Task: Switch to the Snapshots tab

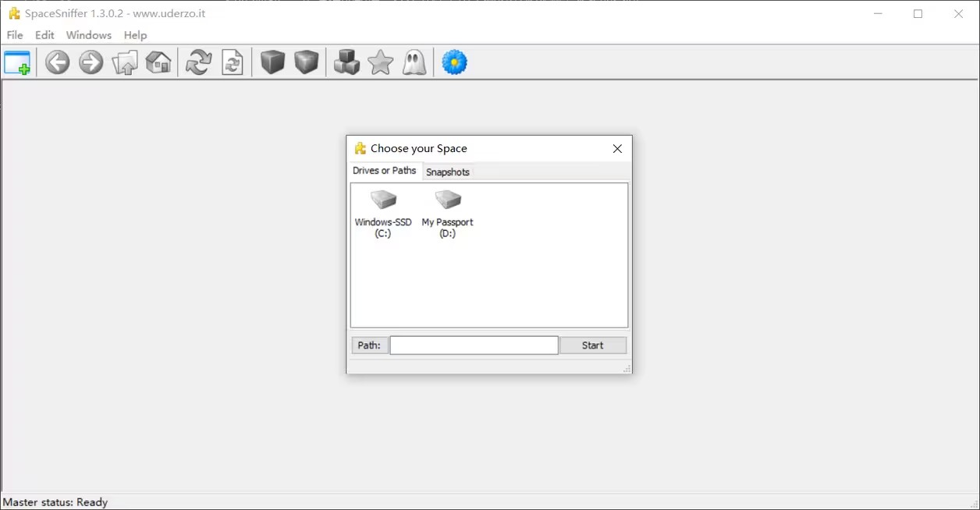Action: (x=448, y=172)
